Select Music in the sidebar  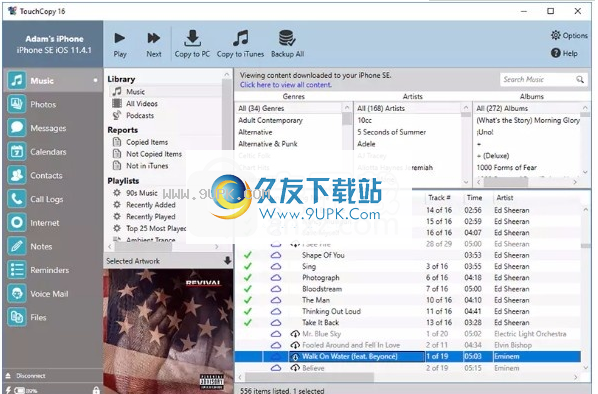pos(52,80)
